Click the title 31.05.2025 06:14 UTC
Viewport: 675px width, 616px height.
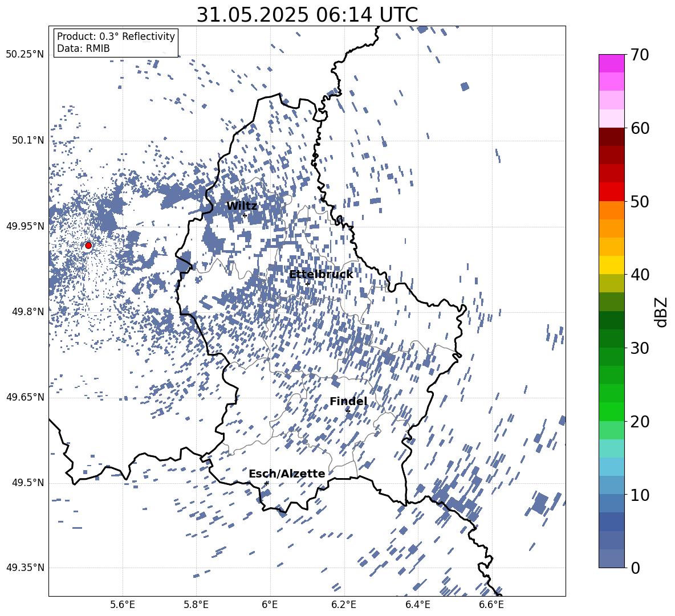307,15
